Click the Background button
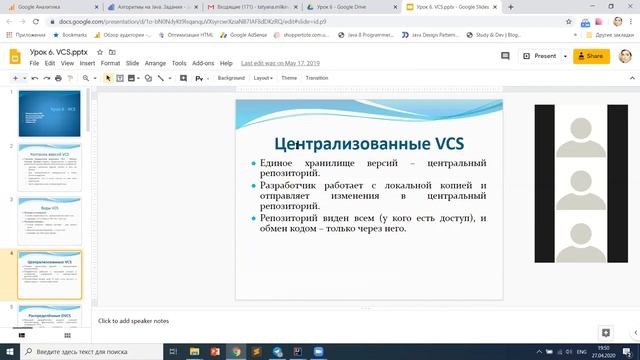Screen dimensions: 640x360 tap(231, 78)
